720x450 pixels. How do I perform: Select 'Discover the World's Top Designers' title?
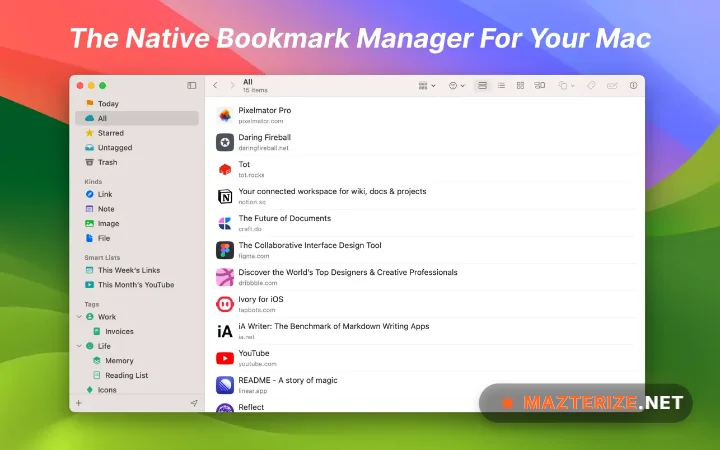348,272
